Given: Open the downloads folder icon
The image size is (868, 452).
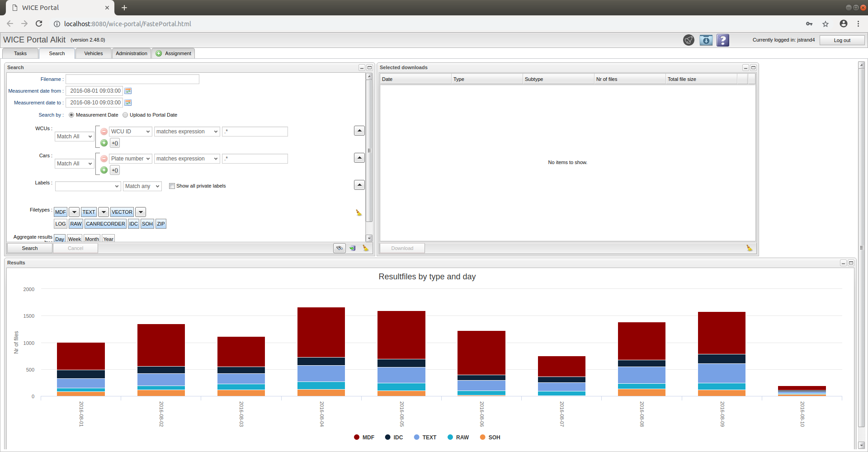Looking at the screenshot, I should click(706, 40).
